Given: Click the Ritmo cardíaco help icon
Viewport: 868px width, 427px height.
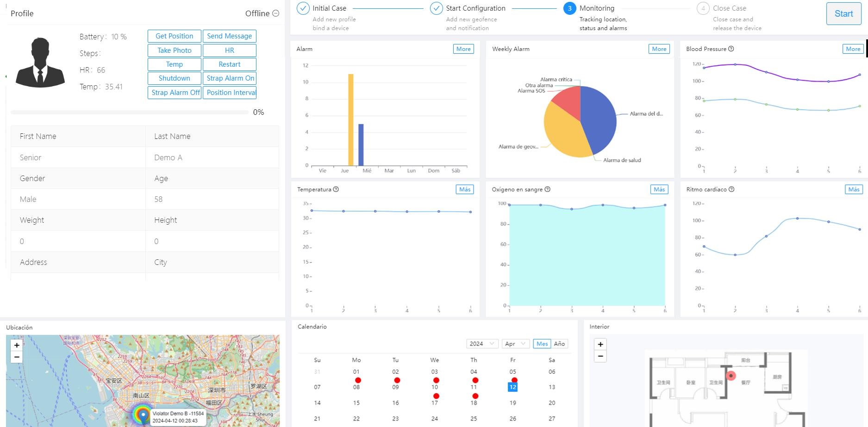Looking at the screenshot, I should [731, 189].
